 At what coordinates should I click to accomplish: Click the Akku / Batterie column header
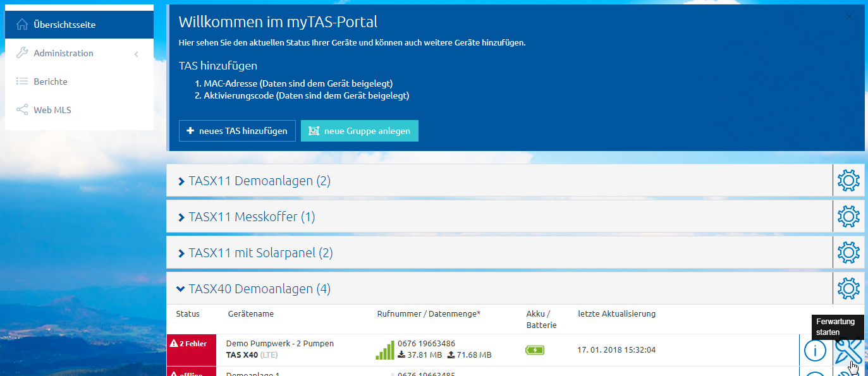(x=542, y=319)
